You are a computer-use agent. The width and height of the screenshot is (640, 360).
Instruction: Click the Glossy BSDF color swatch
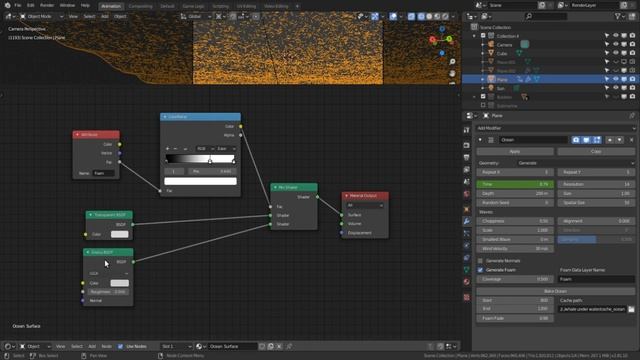[x=120, y=283]
